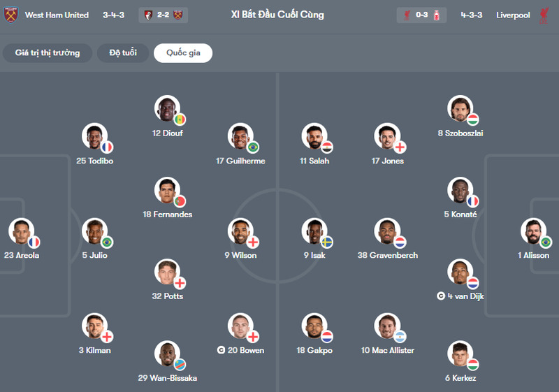Click Alisson's player avatar

(x=533, y=231)
